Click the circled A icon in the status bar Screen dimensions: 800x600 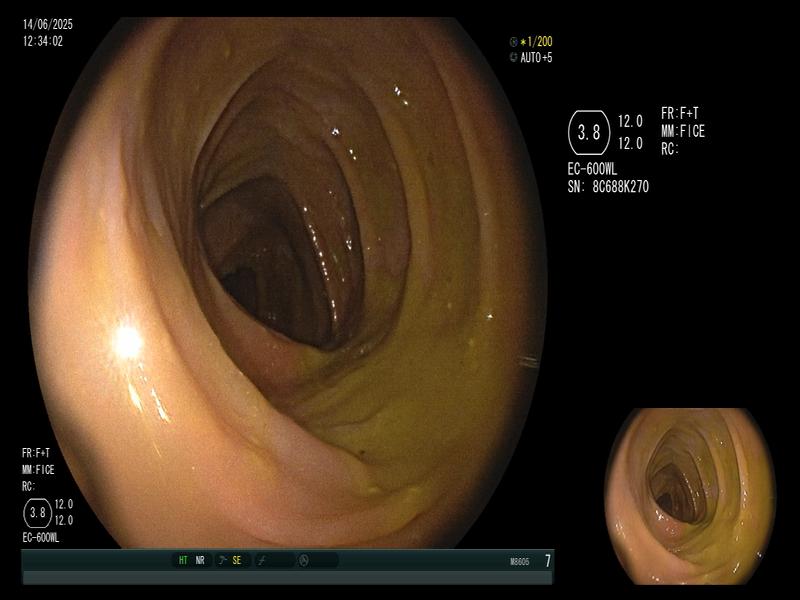click(x=304, y=560)
